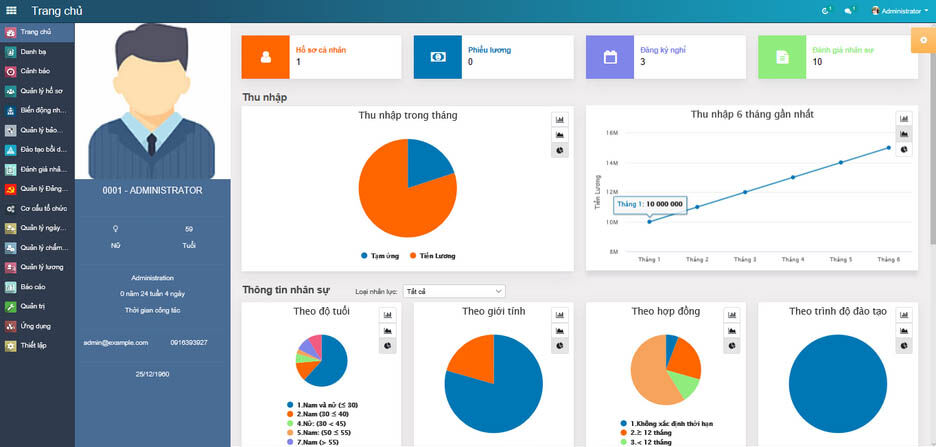
Task: Switch Theo độ tuổi chart to area view
Action: [387, 330]
